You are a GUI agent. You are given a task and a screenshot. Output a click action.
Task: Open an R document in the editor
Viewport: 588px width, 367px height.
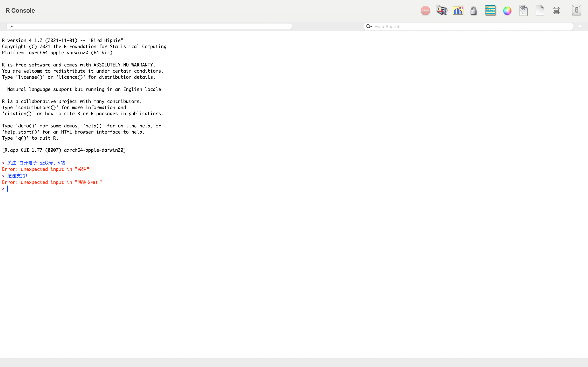click(x=523, y=11)
